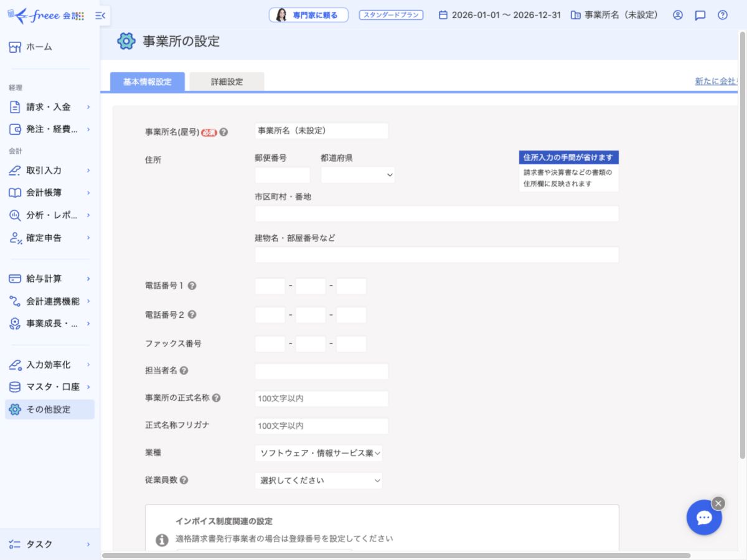Viewport: 747px width, 560px height.
Task: Expand 確定申告 submenu chevron
Action: point(88,238)
